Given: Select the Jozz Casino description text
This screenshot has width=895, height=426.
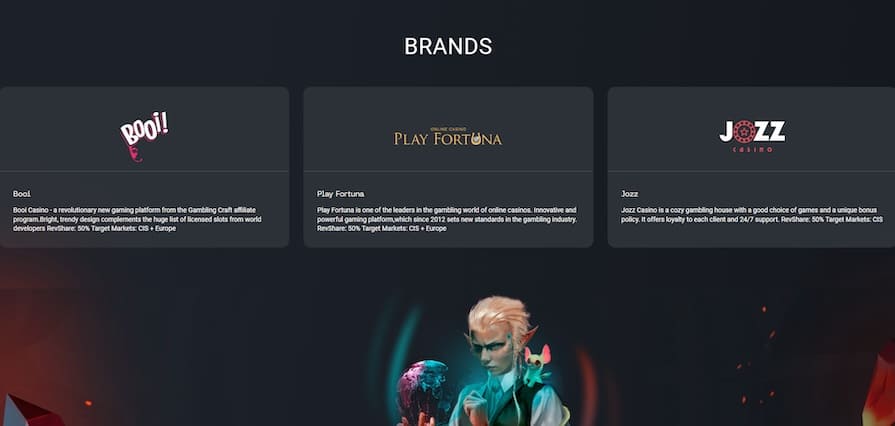Looking at the screenshot, I should point(752,215).
